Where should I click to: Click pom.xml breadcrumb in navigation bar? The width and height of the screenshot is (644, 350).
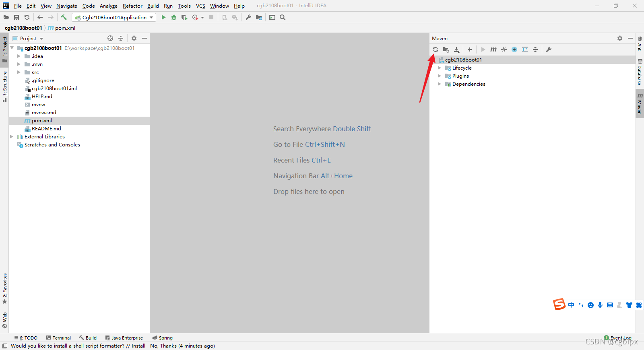pos(62,28)
